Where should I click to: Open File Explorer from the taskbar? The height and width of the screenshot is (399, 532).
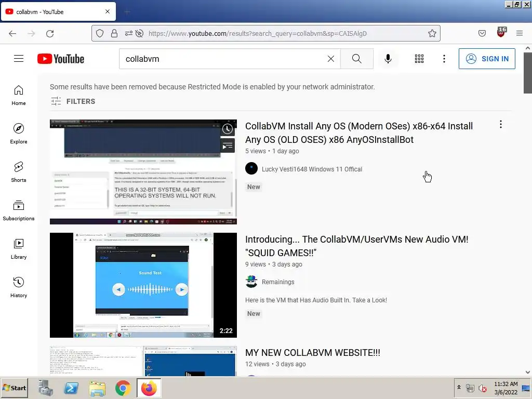(x=97, y=388)
